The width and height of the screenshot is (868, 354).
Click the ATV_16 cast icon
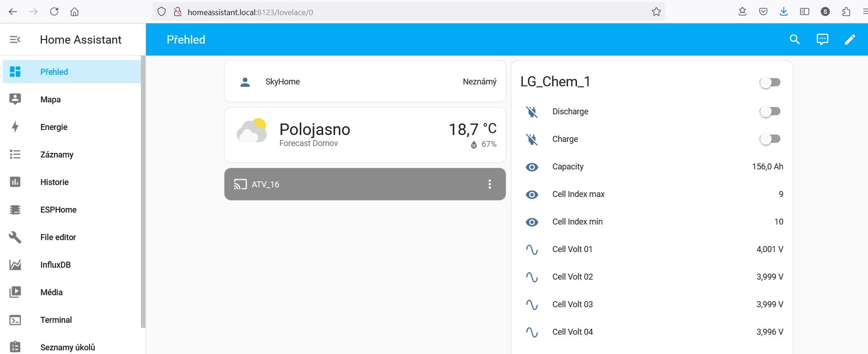click(240, 184)
